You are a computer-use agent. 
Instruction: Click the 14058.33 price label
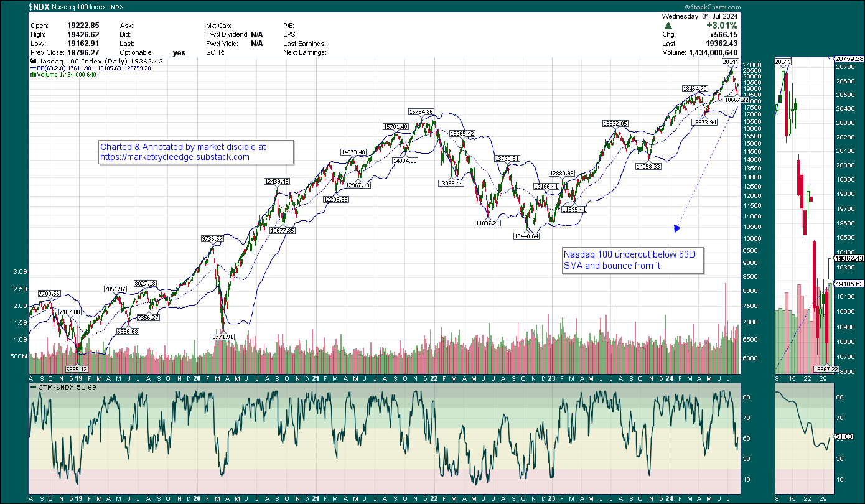[648, 166]
